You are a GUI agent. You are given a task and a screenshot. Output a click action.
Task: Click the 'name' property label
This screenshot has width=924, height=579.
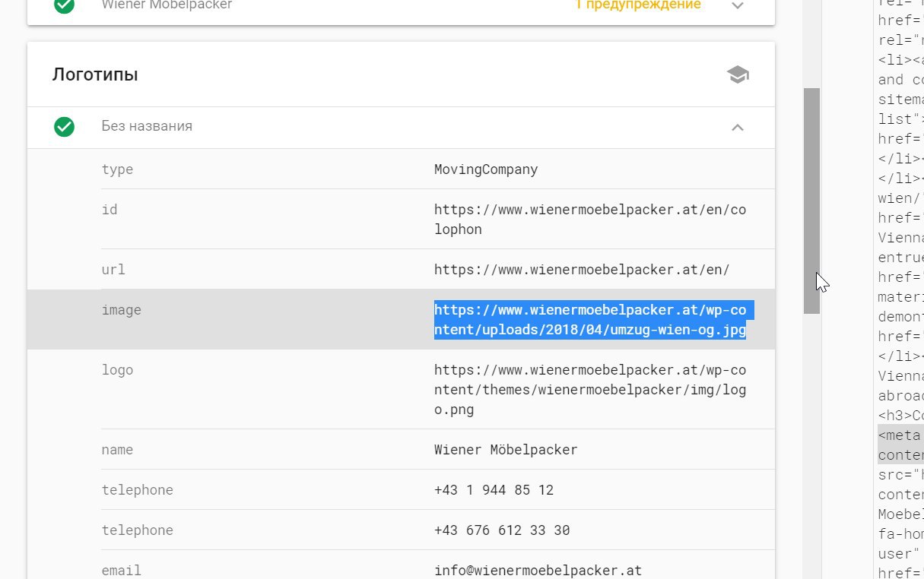[117, 450]
